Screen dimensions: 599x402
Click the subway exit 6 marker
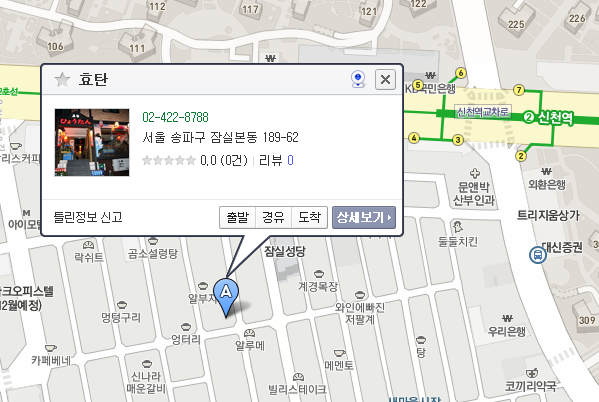point(461,73)
